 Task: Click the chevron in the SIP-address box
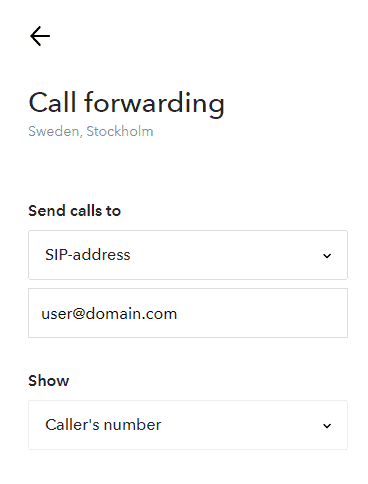pos(327,256)
